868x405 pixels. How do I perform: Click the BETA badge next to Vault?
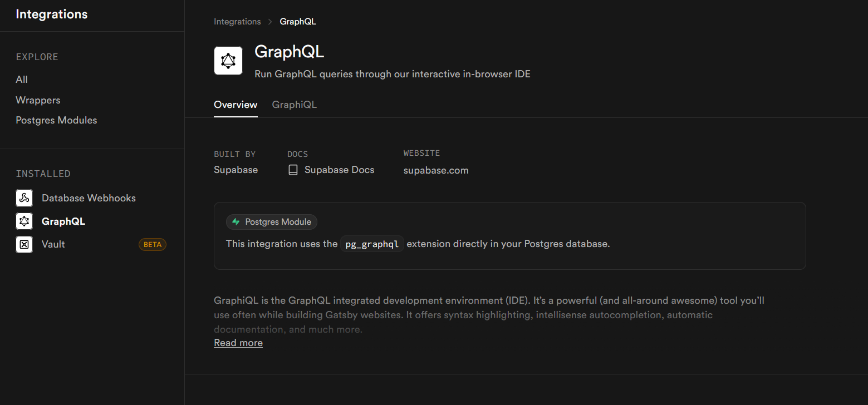pos(153,244)
